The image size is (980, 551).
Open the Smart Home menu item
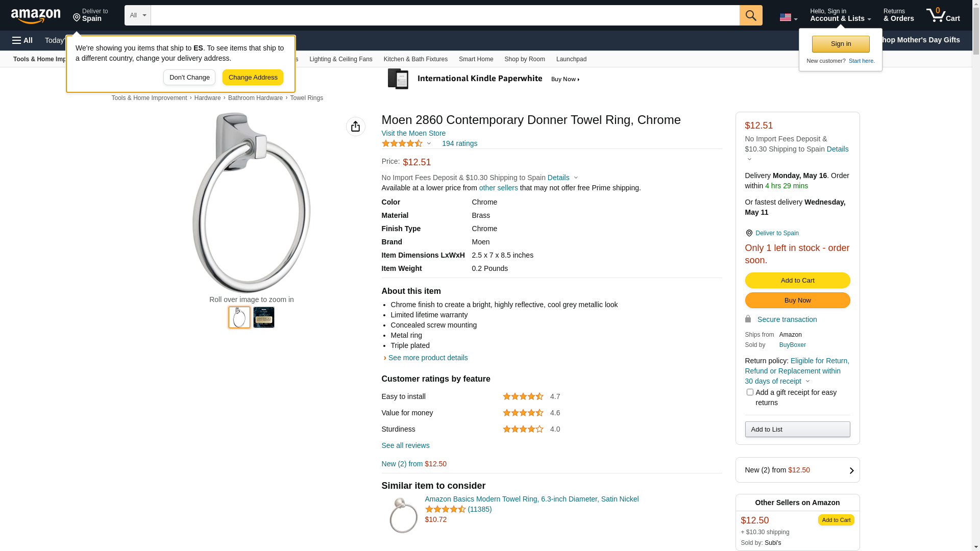[476, 59]
